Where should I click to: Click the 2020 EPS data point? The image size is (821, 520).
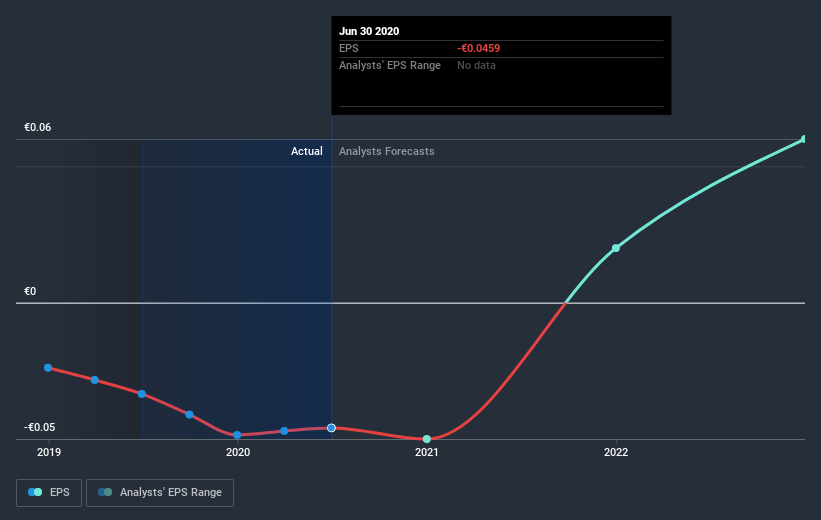[x=237, y=435]
